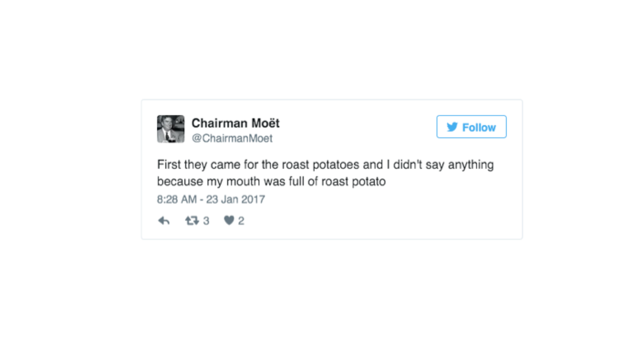This screenshot has width=644, height=338.
Task: Retweet the roast potatoes tweet with the retweet icon
Action: [x=193, y=220]
